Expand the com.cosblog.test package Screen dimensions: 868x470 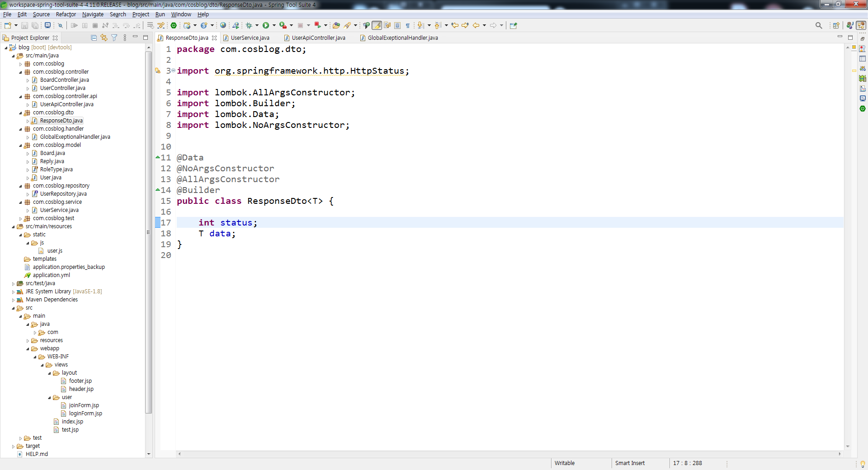20,219
